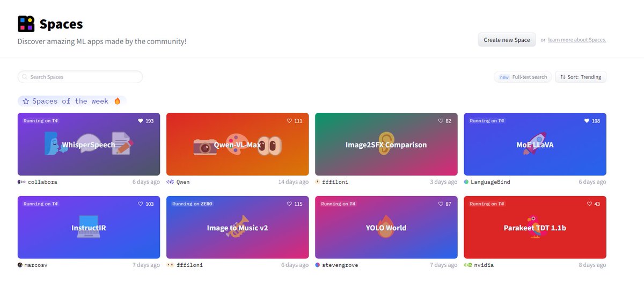Click the nvidia avatar icon

pos(468,265)
